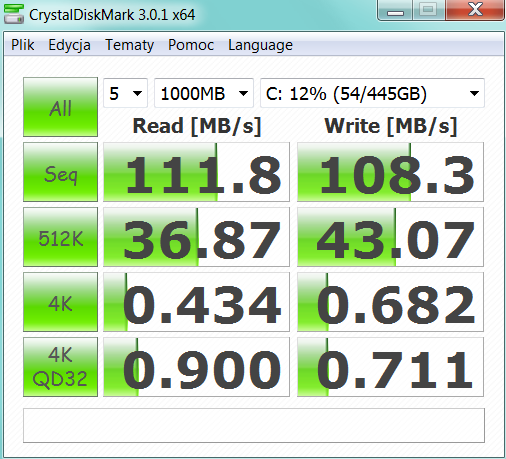This screenshot has width=506, height=459.
Task: Open the test count dropdown showing 5
Action: 125,93
